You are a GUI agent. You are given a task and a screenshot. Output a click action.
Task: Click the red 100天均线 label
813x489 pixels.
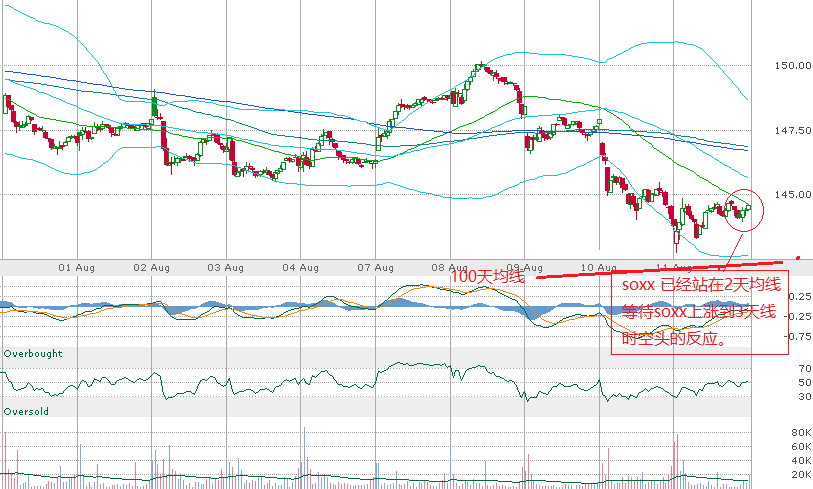(489, 276)
